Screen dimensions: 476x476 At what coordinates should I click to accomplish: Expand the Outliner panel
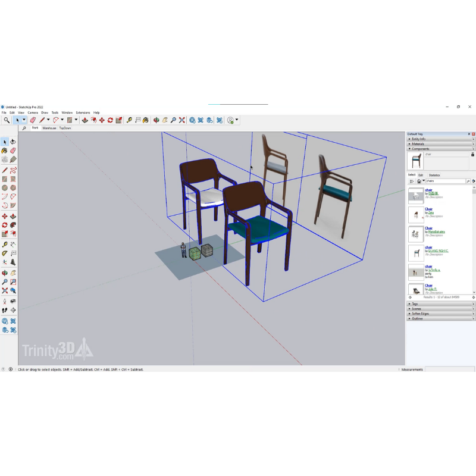coord(417,318)
